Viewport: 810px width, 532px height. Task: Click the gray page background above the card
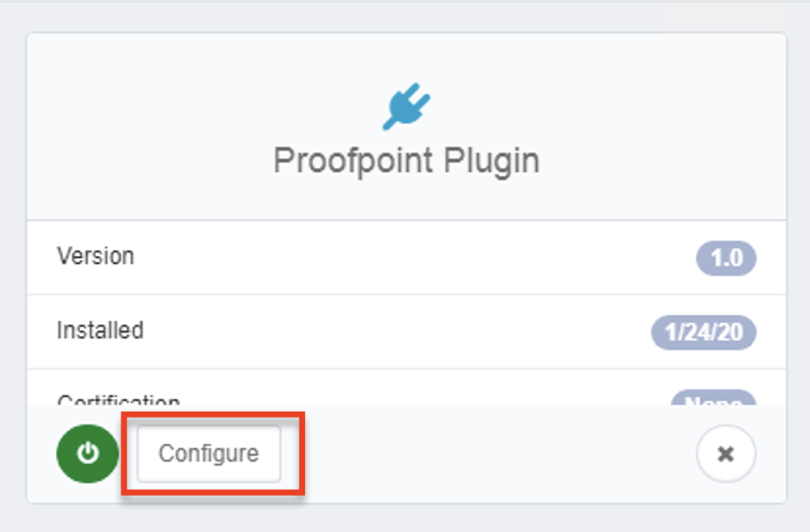[405, 16]
